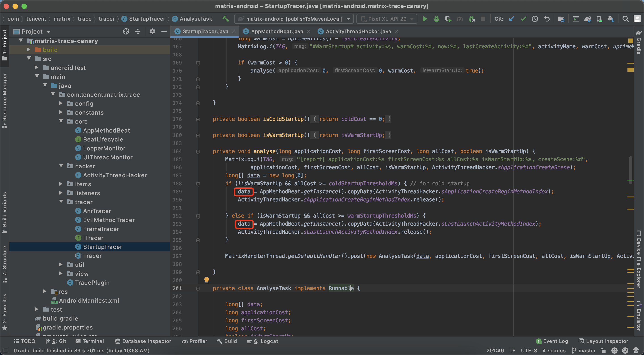Open Project panel settings gear
The height and width of the screenshot is (355, 644).
click(152, 32)
